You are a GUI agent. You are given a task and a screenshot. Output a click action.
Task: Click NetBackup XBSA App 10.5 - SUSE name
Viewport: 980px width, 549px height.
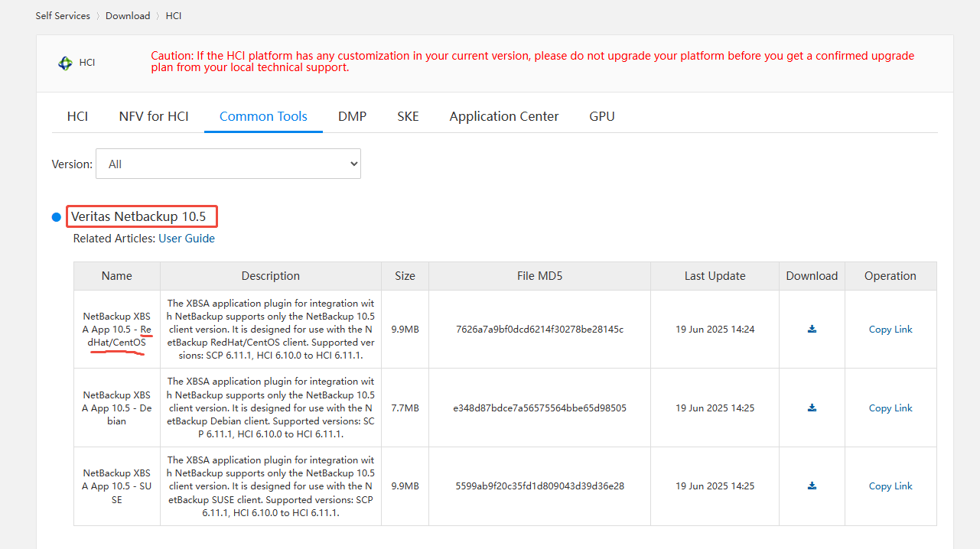pos(117,486)
